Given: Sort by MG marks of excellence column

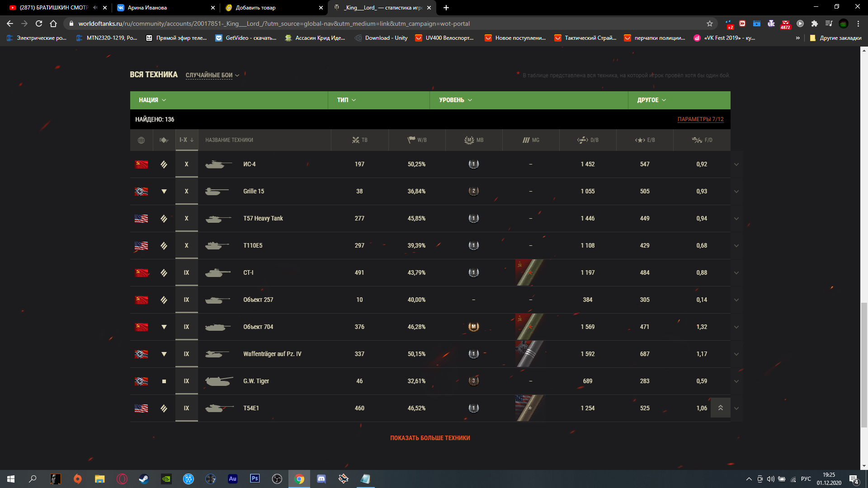Looking at the screenshot, I should tap(531, 140).
